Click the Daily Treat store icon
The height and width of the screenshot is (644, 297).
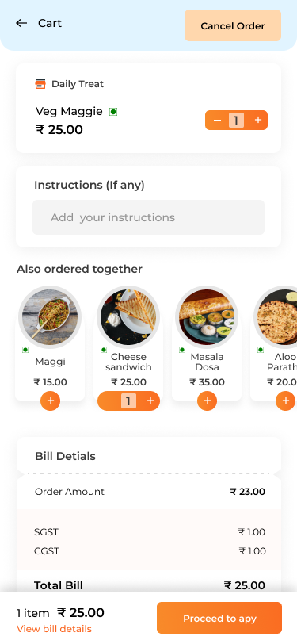point(40,84)
